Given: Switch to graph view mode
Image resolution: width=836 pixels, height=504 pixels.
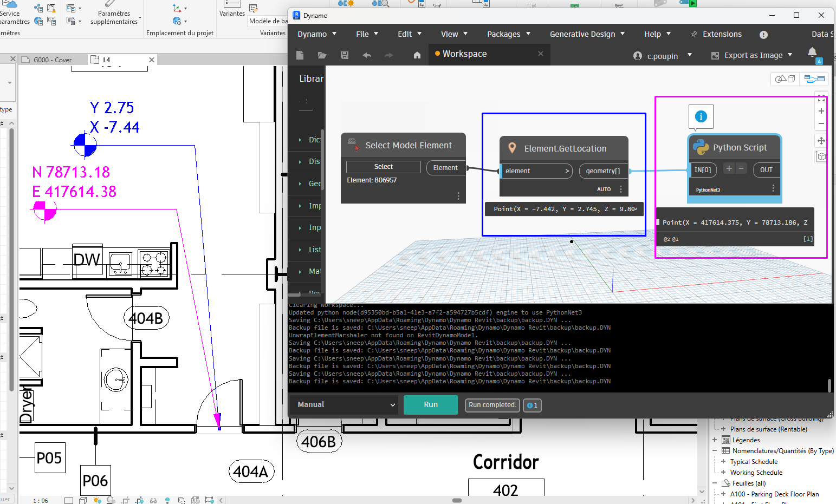Looking at the screenshot, I should click(814, 78).
